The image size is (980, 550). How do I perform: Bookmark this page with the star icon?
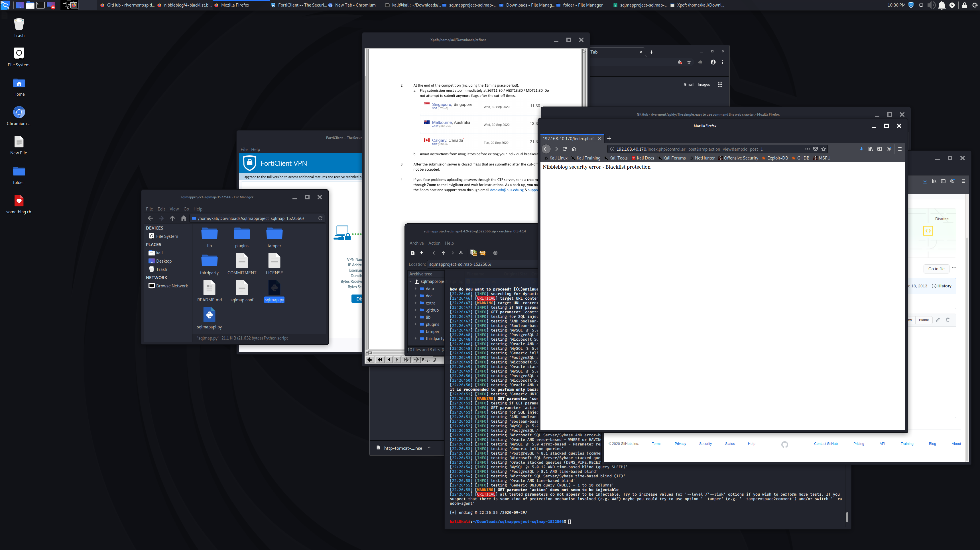[x=824, y=149]
